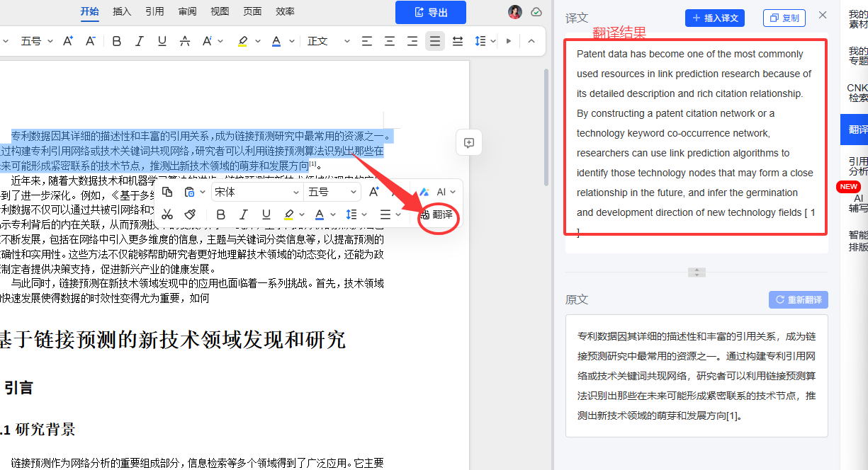868x470 pixels.
Task: Click the add comment icon beside document
Action: 468,142
